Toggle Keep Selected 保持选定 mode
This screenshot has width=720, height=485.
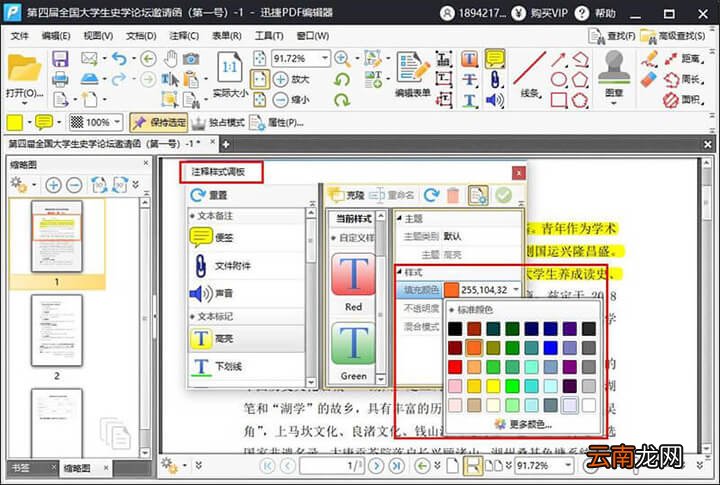[x=158, y=122]
